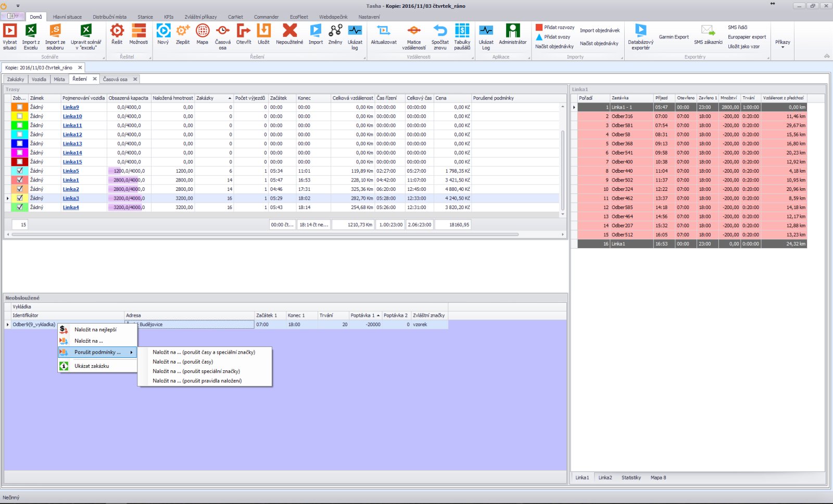Click the blue Linka13 color swatch
The width and height of the screenshot is (833, 504).
(20, 144)
